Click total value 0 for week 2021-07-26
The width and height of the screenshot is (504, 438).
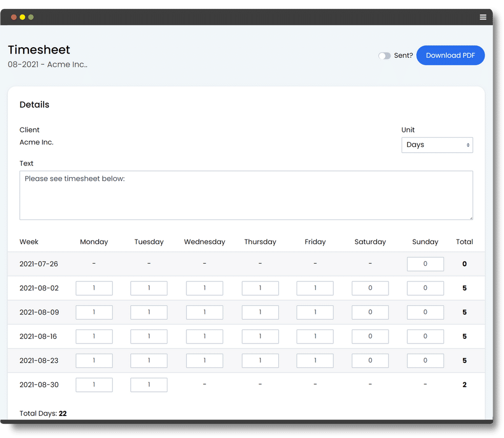[x=465, y=264]
